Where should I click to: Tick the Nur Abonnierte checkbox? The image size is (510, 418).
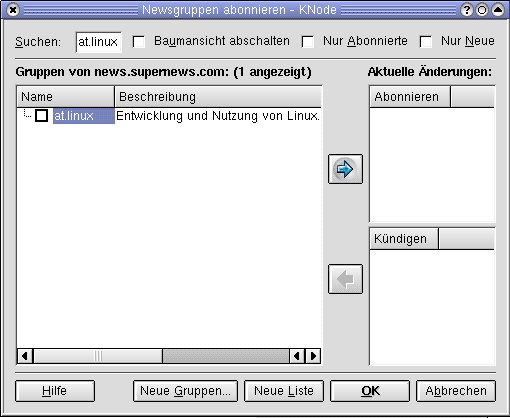click(308, 42)
